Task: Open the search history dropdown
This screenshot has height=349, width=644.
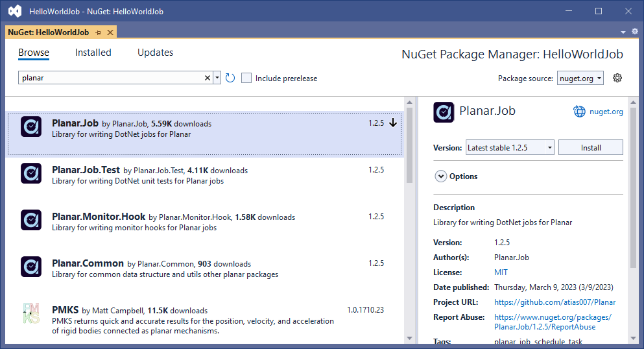Action: click(x=217, y=78)
